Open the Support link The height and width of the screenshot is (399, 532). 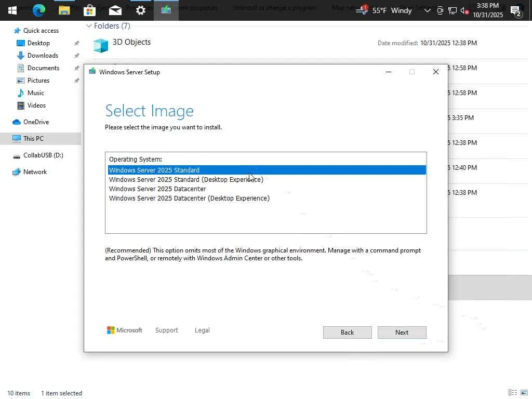tap(167, 330)
